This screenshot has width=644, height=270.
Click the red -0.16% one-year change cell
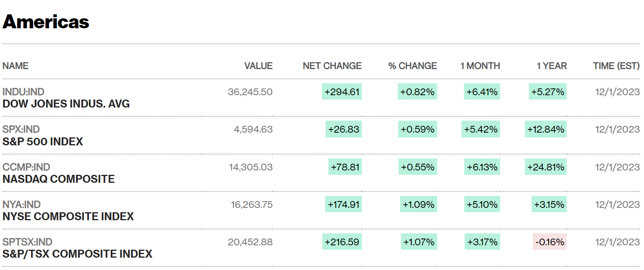tap(550, 242)
